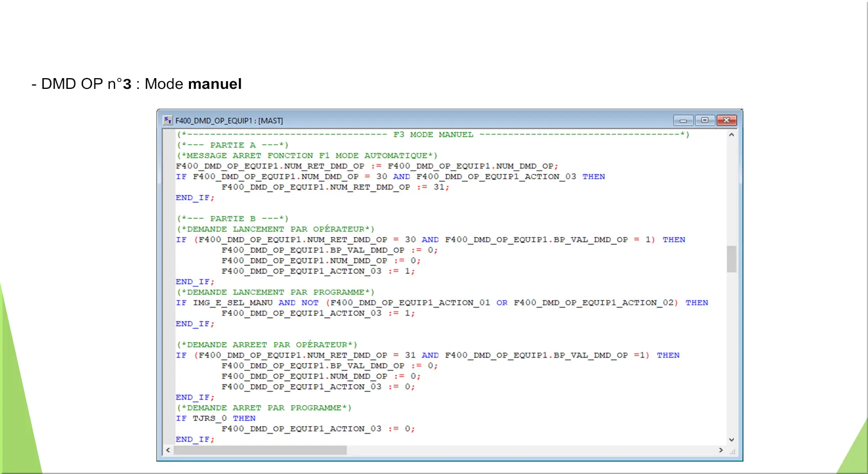
Task: Click the 'DEMANDE ARREET PAR OPÉRATEUR' comment
Action: point(267,345)
